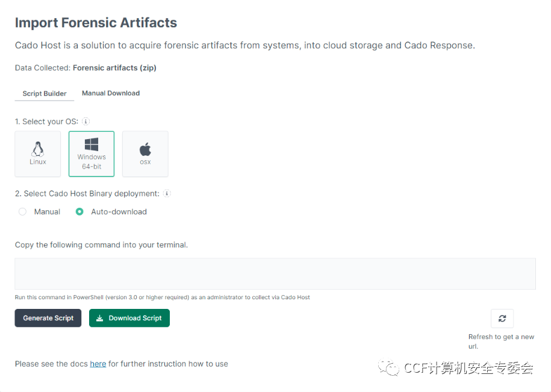Click the "Forensic artifacts (zip)" label
551x392 pixels.
[x=114, y=68]
